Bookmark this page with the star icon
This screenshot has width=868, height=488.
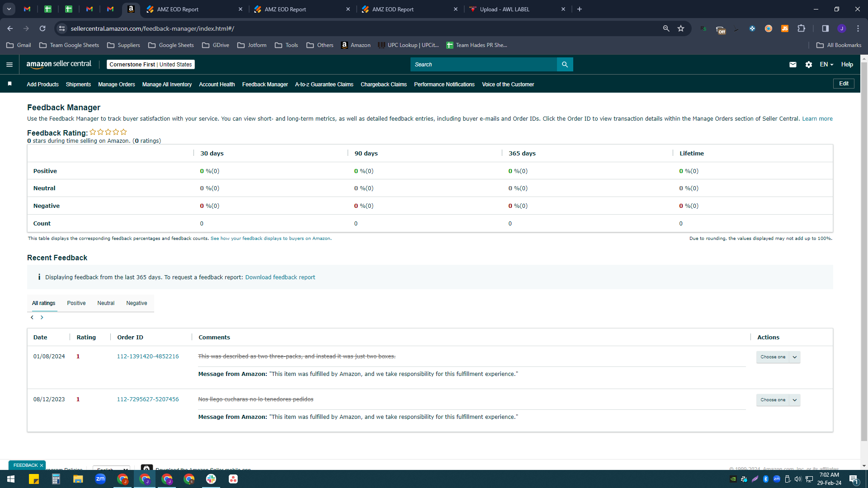tap(681, 28)
